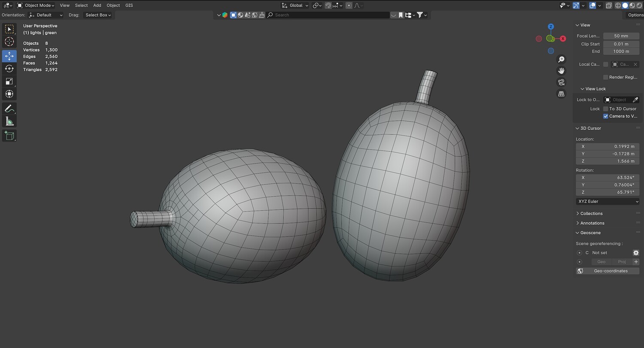This screenshot has height=348, width=644.
Task: Select the CRS Not set radio button
Action: [x=580, y=253]
